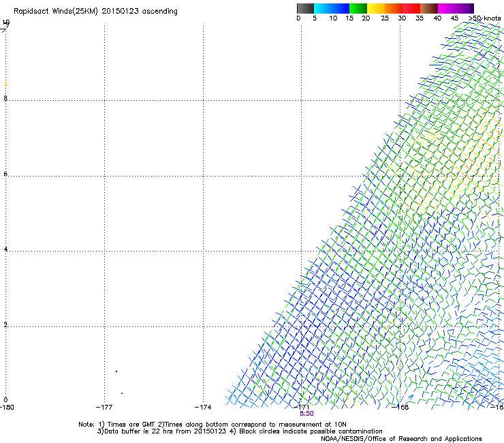Click the red 30-35 knots color segment
The image size is (504, 443).
[x=411, y=8]
